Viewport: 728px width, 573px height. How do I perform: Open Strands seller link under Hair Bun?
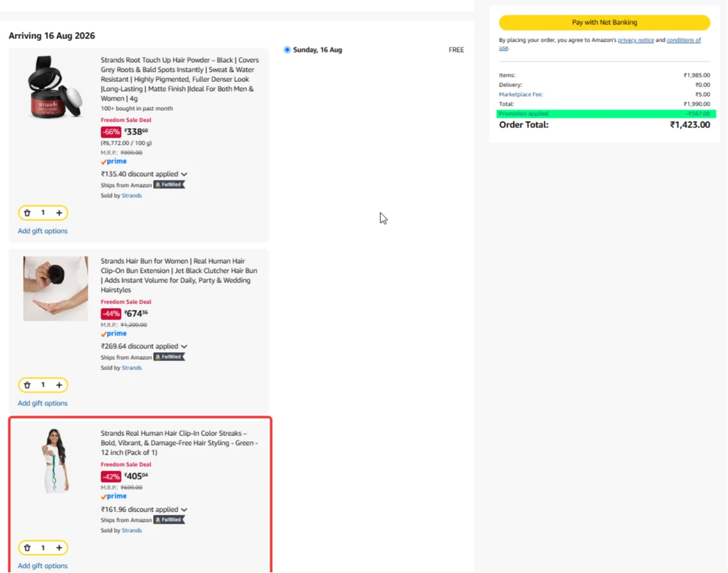(x=131, y=367)
